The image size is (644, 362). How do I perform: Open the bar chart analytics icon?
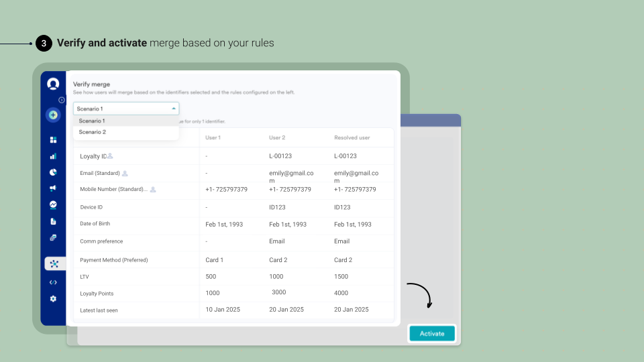tap(53, 156)
